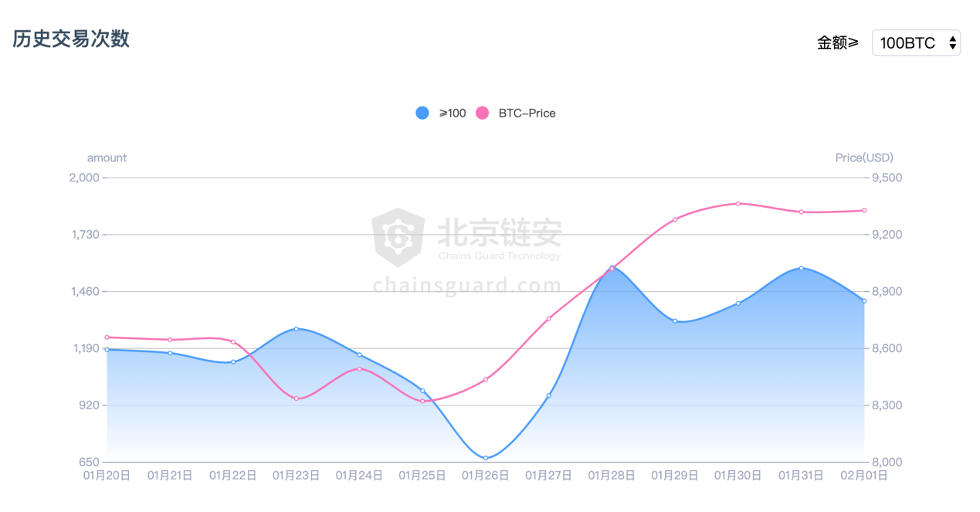The height and width of the screenshot is (512, 980).
Task: Click the chainsguard.com watermark text
Action: click(467, 286)
